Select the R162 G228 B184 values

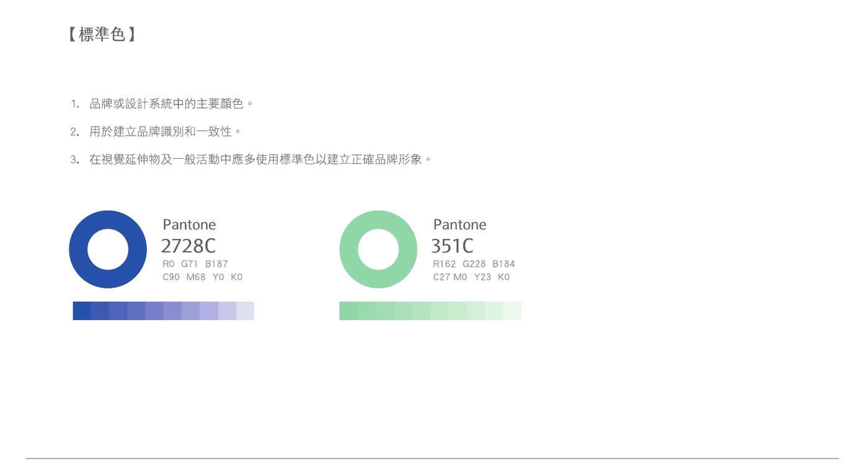pos(474,264)
